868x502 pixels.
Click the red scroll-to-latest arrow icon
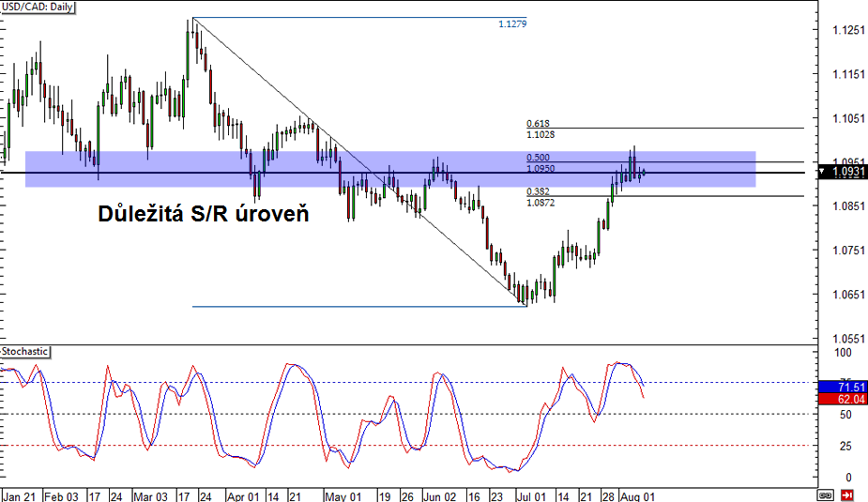coord(847,494)
